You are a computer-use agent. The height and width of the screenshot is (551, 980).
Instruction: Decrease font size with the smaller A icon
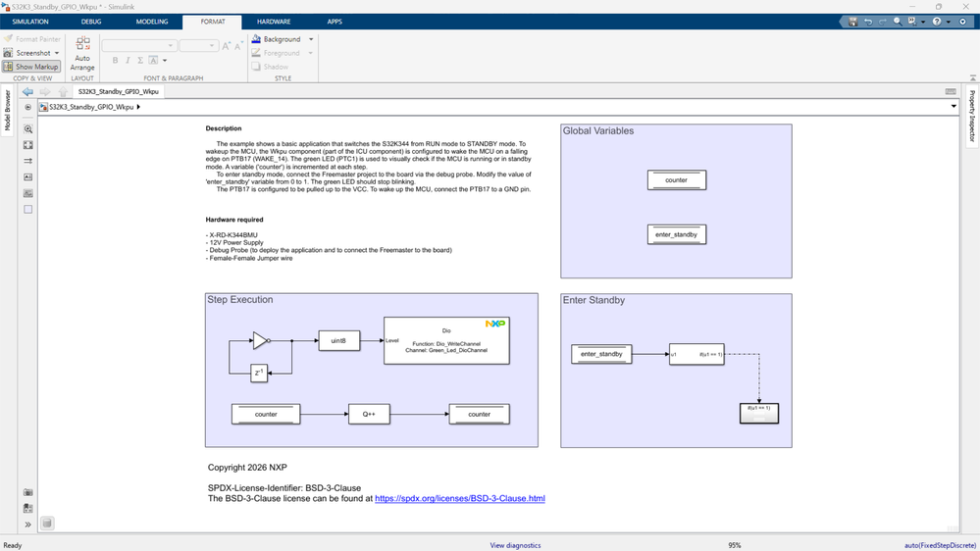tap(238, 46)
